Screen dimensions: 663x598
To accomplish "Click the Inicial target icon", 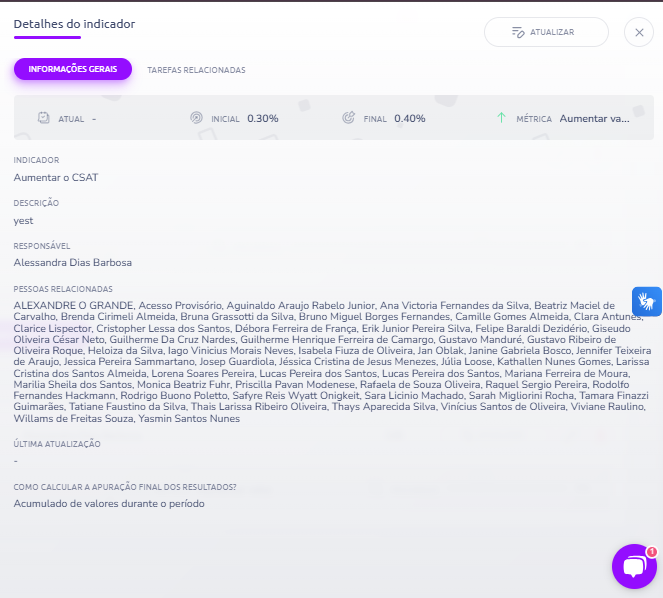I will click(x=196, y=118).
